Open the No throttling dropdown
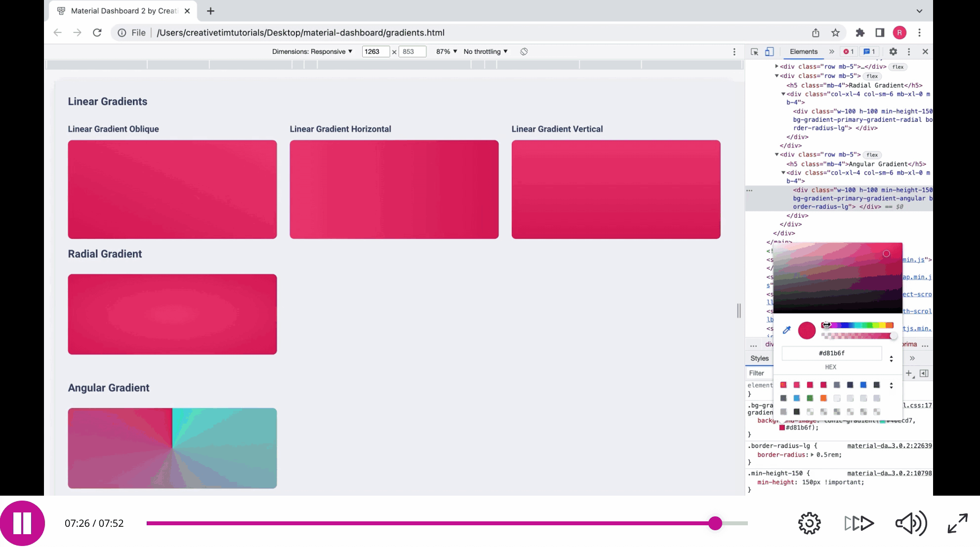The width and height of the screenshot is (980, 547). pyautogui.click(x=486, y=51)
